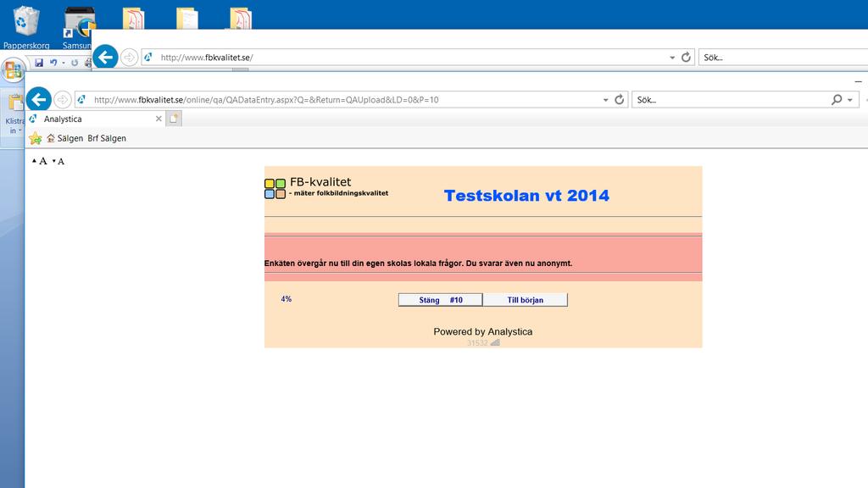The height and width of the screenshot is (488, 868).
Task: Click the search magnifier in front browser
Action: (837, 100)
